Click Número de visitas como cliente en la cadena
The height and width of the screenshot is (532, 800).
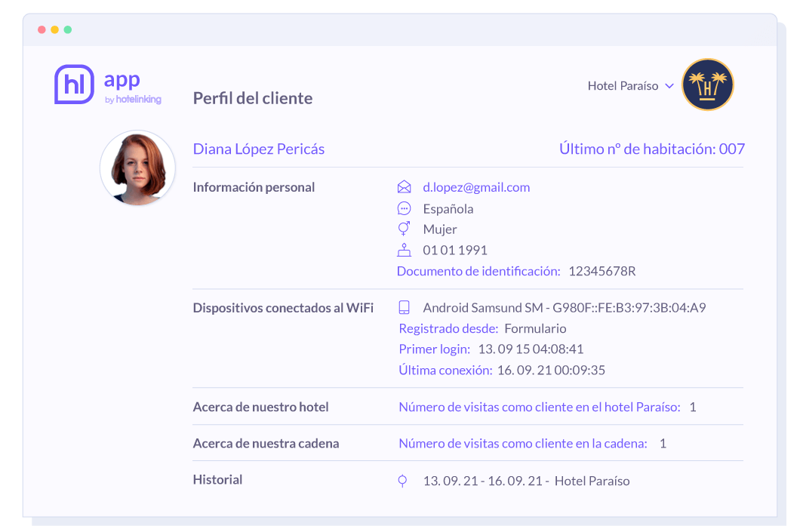pyautogui.click(x=523, y=443)
